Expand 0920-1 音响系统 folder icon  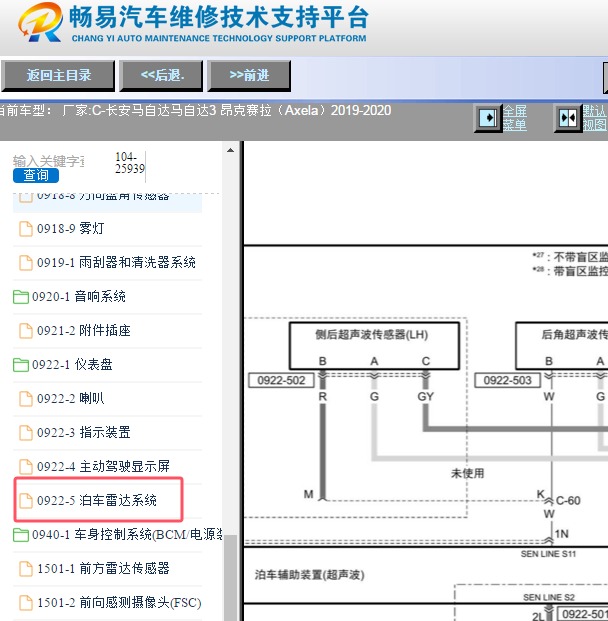pos(21,297)
